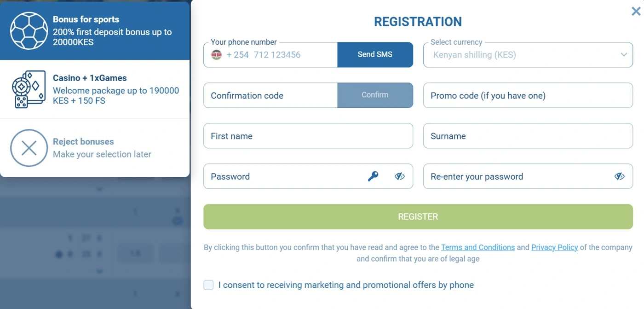
Task: Check the marketing offers consent checkbox
Action: click(209, 285)
